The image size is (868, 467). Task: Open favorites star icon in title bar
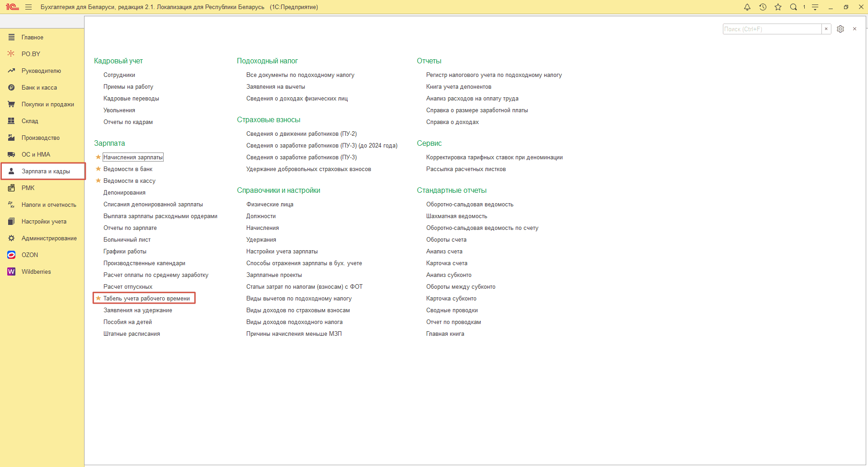[x=778, y=7]
